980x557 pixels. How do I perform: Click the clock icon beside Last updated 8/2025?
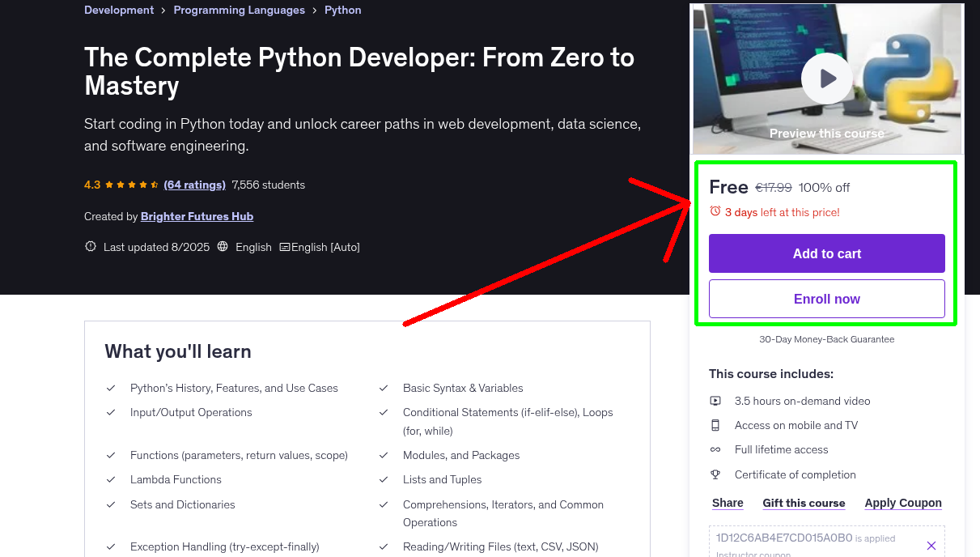pyautogui.click(x=90, y=246)
